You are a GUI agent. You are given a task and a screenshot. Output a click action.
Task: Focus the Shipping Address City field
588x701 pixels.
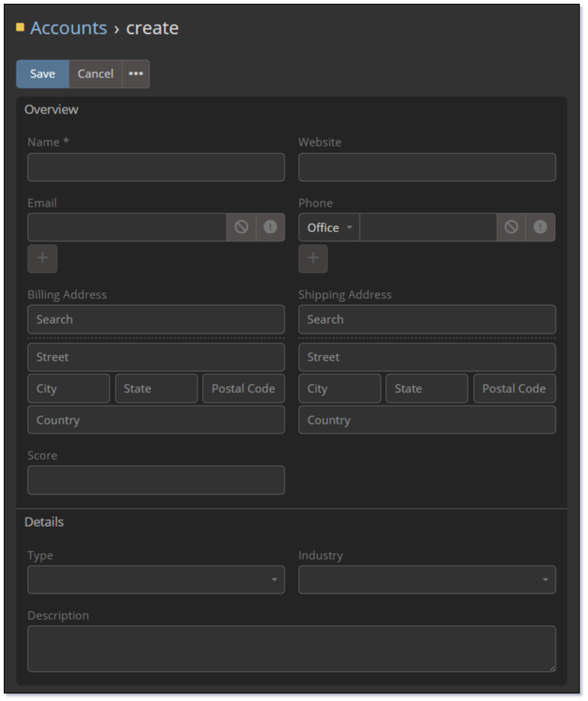click(339, 388)
